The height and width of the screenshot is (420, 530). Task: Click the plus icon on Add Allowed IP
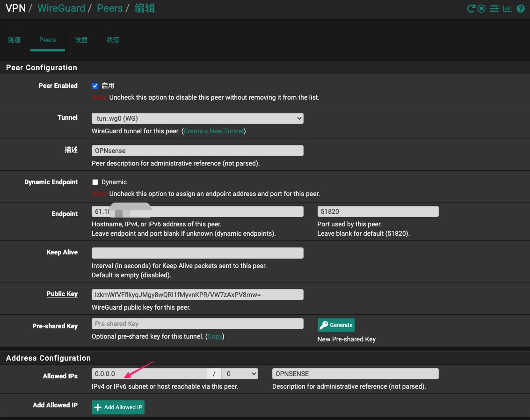[98, 407]
